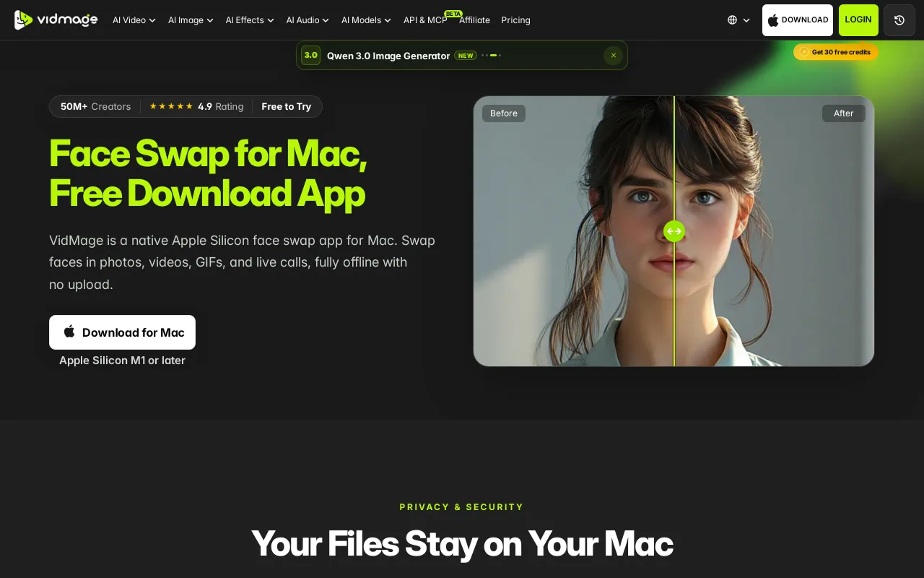Click the Your Files Stay on Your Mac heading
Screen dimensions: 924x578
(462, 544)
